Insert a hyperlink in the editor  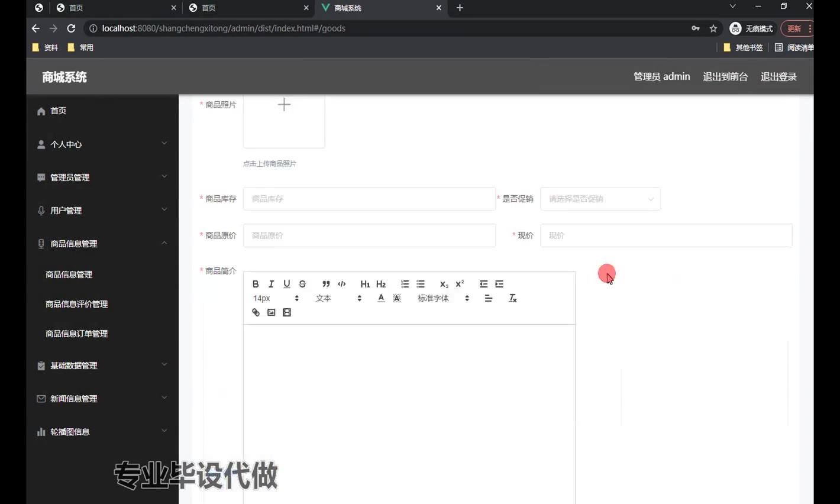(256, 312)
